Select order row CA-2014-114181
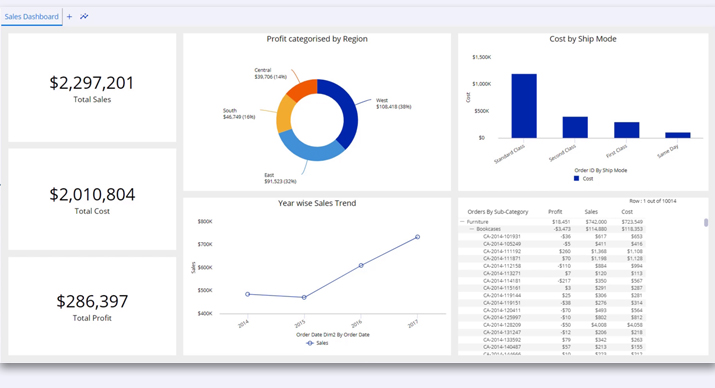This screenshot has width=715, height=388. click(x=552, y=281)
